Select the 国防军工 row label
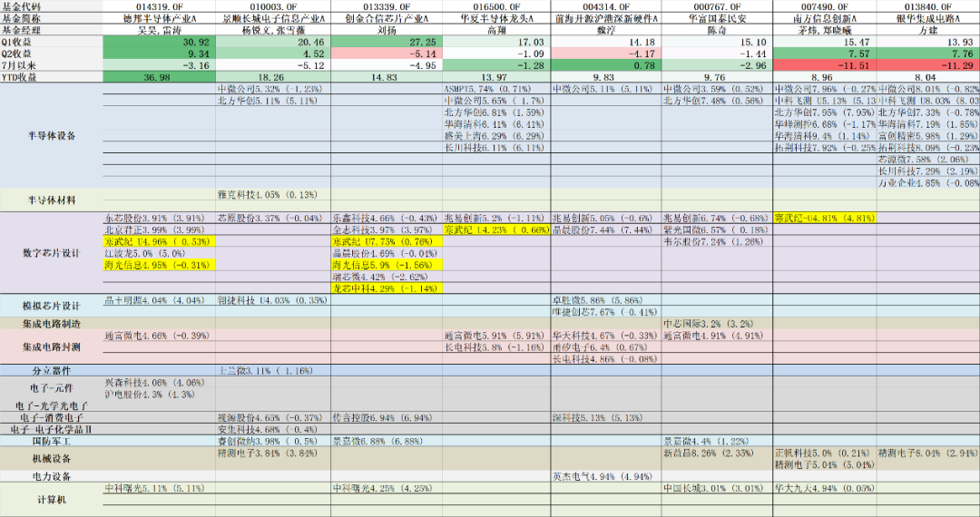Screen dimensions: 980x517 coord(51,441)
